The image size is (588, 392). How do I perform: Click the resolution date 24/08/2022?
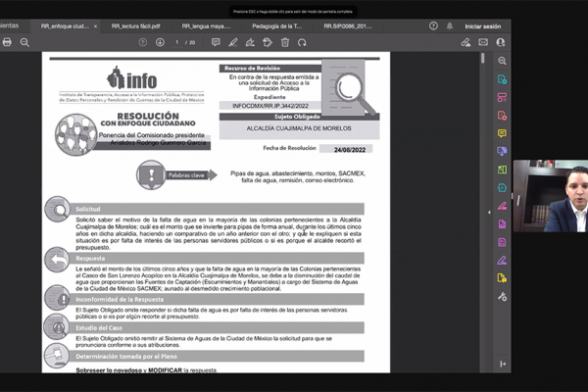(350, 150)
